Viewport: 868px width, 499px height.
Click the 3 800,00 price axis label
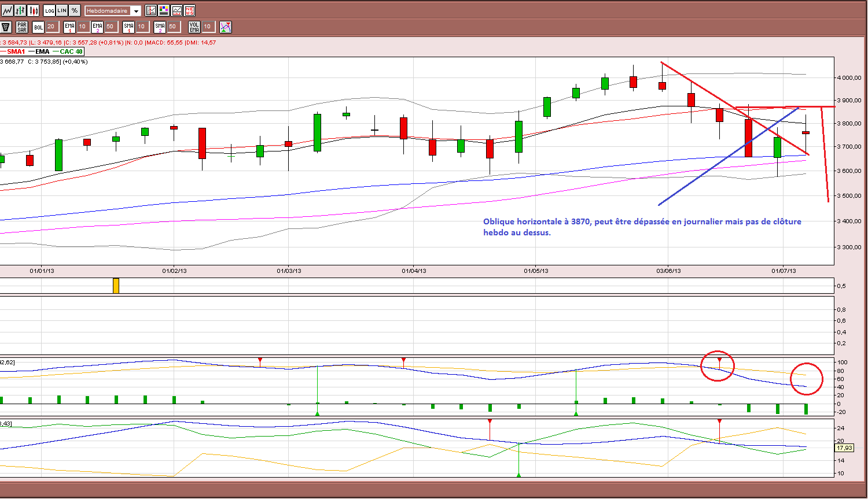(x=849, y=124)
